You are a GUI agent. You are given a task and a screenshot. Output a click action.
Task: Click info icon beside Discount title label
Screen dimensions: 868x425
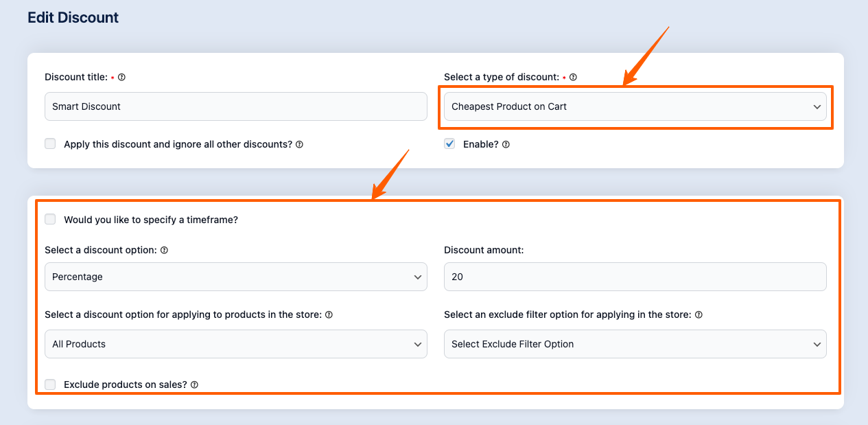(121, 78)
